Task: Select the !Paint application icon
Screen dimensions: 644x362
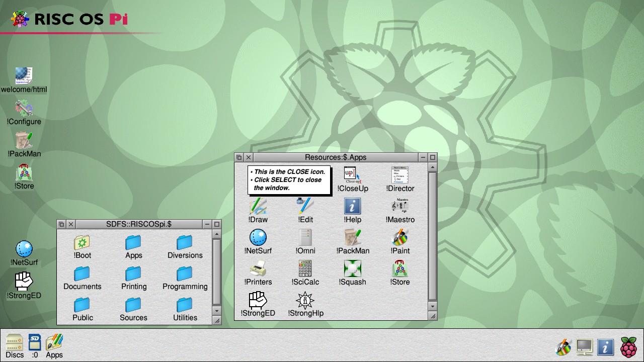Action: 400,238
